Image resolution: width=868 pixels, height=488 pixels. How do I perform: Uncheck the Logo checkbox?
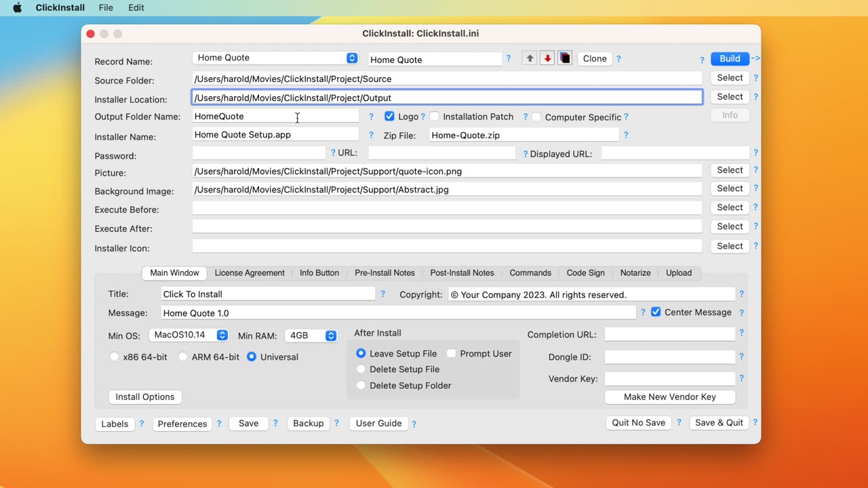(x=389, y=117)
